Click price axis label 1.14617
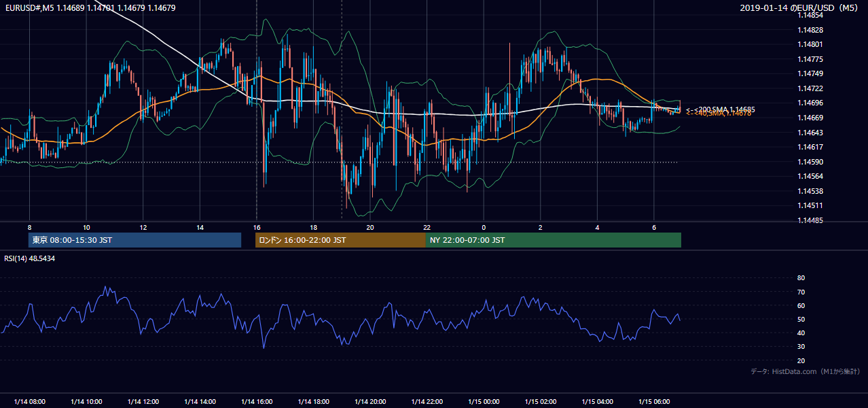Viewport: 868px width, 408px height. [811, 147]
